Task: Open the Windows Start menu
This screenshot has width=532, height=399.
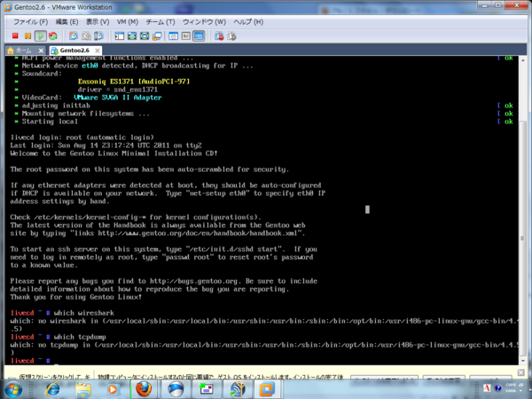Action: click(x=13, y=389)
